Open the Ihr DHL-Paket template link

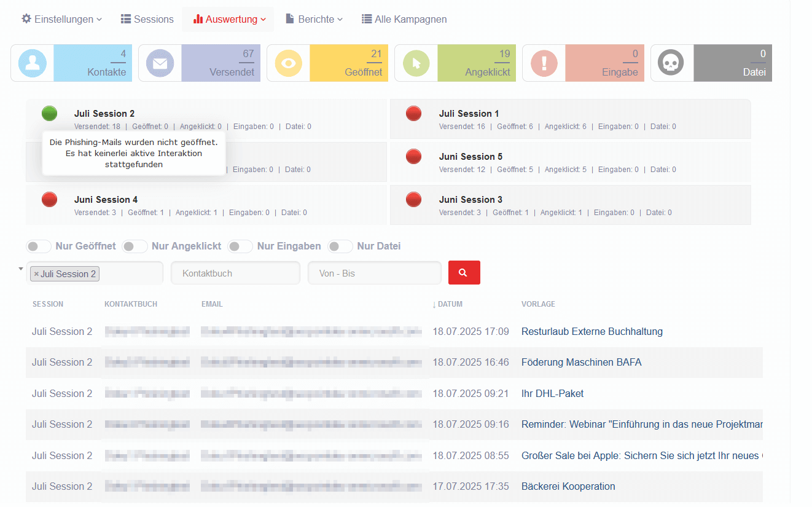coord(552,393)
